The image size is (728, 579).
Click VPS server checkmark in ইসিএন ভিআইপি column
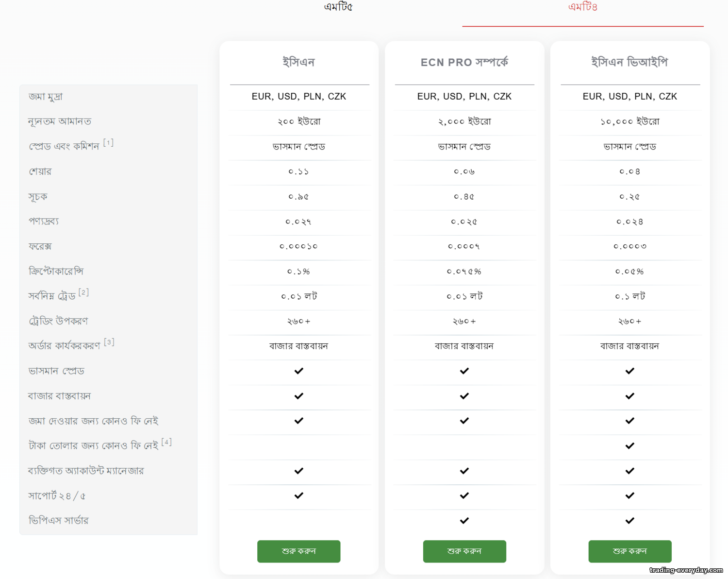[630, 521]
